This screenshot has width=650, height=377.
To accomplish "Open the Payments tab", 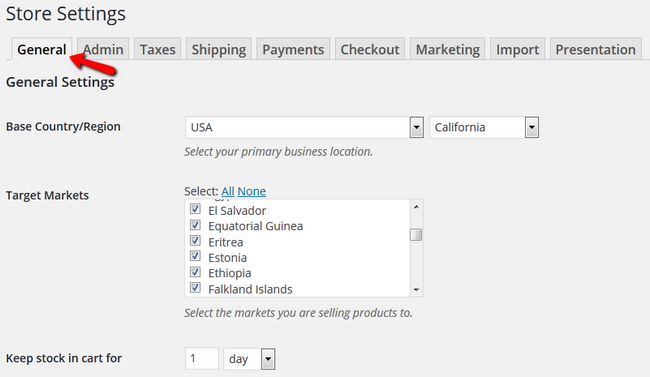I will [x=293, y=49].
